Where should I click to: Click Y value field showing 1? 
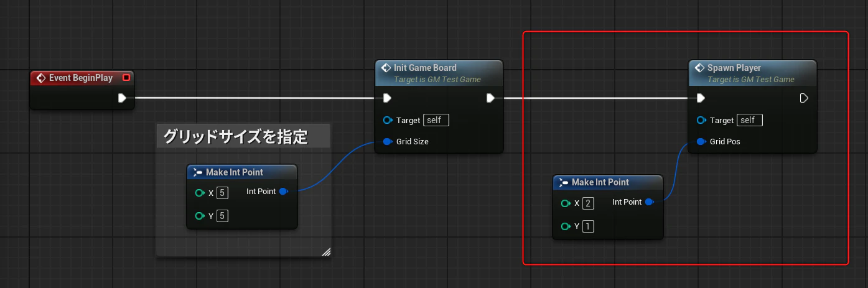[x=588, y=226]
